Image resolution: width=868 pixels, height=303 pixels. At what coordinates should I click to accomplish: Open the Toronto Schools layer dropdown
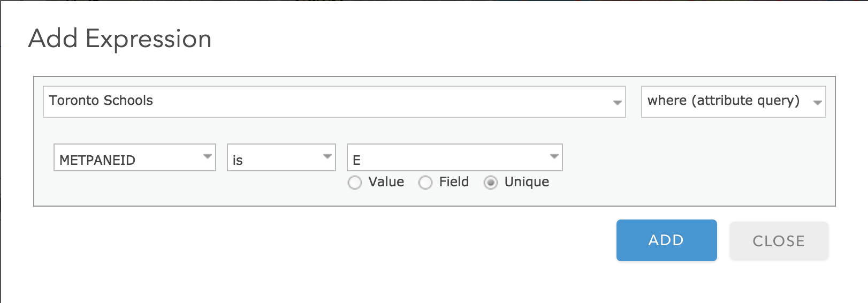point(334,102)
